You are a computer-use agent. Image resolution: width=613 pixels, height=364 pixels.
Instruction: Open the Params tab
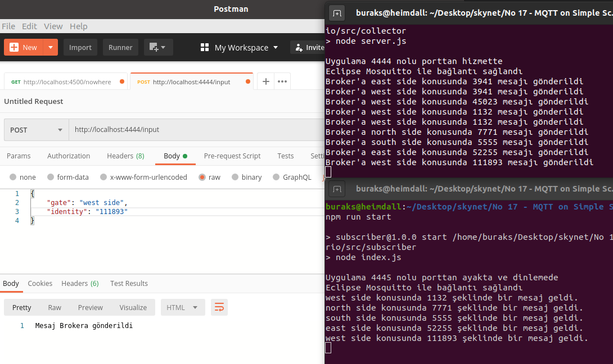[x=19, y=156]
